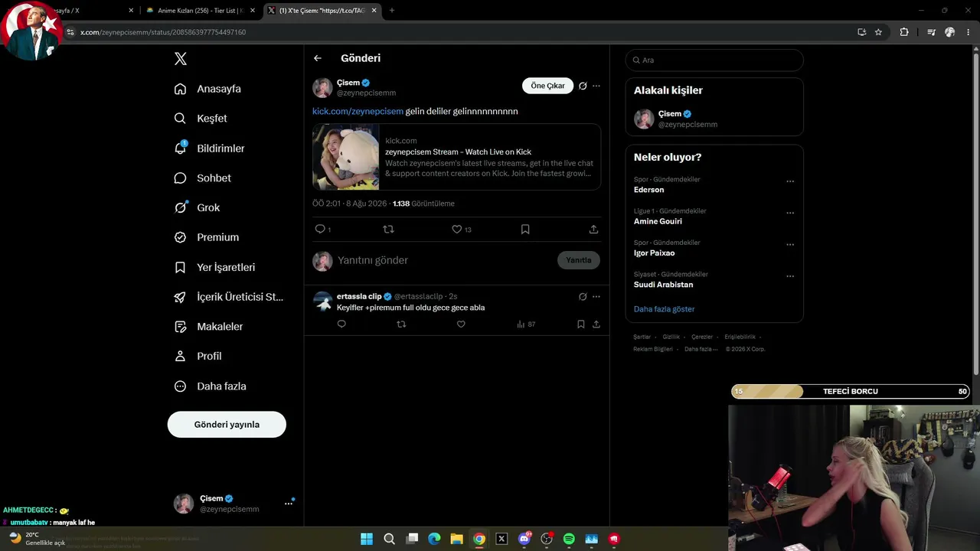Go to Profil page

[x=198, y=357]
